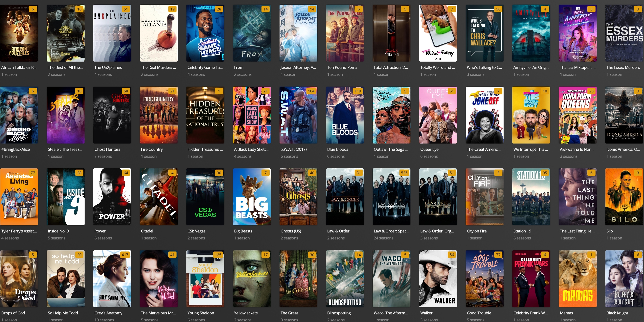This screenshot has height=322, width=644.
Task: Click the 'The Last Thing He ...' title
Action: coord(577,231)
